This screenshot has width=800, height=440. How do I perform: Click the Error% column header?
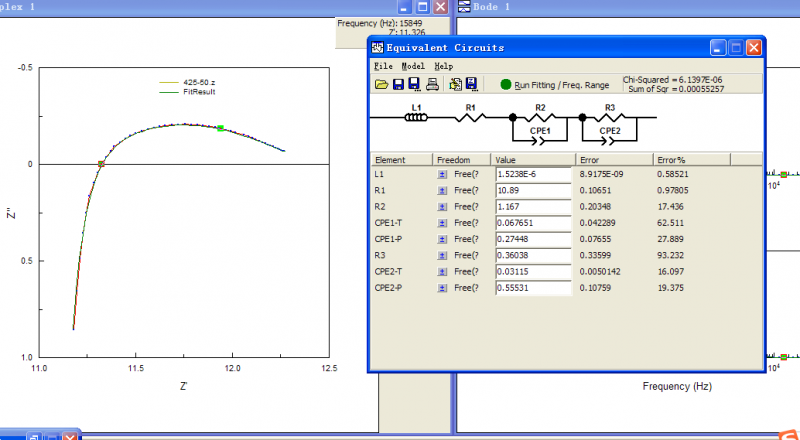670,159
